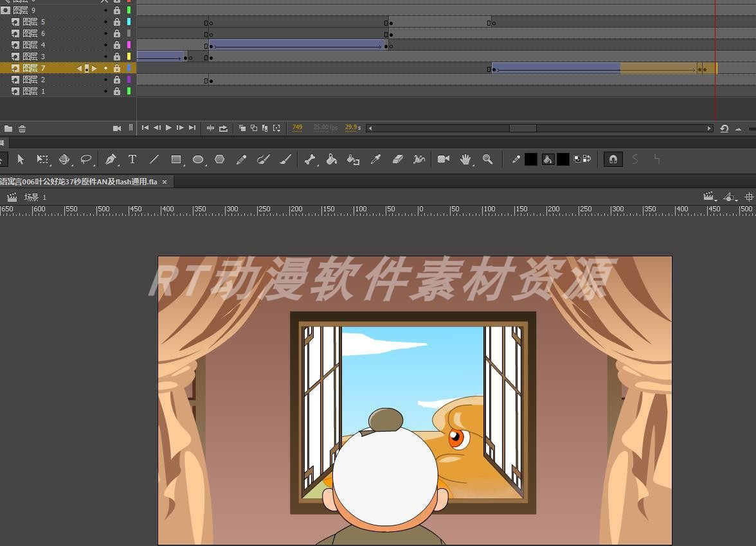
Task: Edit the 25.00 fps frame rate value
Action: point(325,127)
